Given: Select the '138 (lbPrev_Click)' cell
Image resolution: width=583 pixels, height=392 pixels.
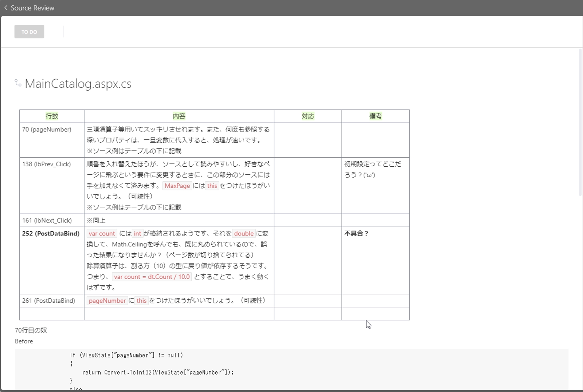Looking at the screenshot, I should click(52, 186).
